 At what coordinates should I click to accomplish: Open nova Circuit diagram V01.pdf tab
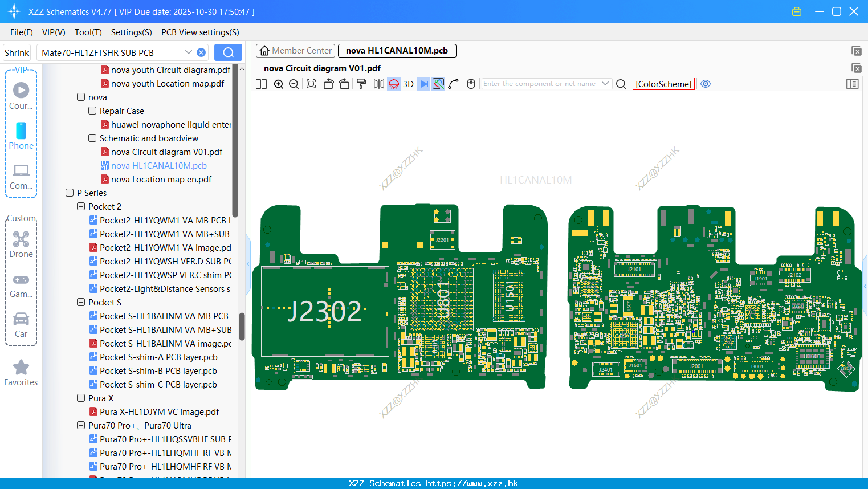coord(322,68)
